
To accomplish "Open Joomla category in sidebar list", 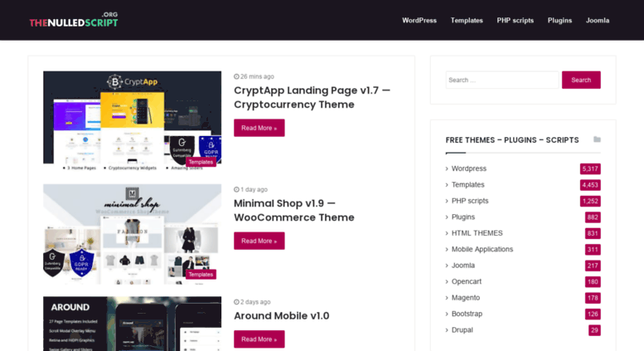I will tap(462, 266).
